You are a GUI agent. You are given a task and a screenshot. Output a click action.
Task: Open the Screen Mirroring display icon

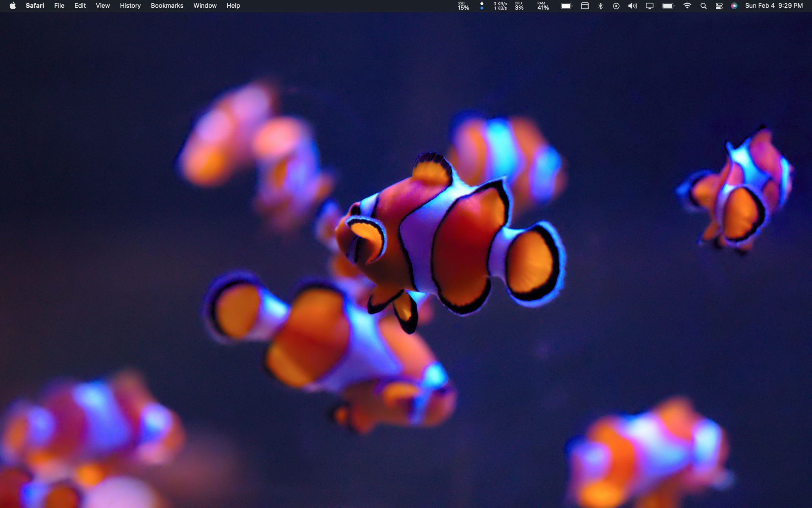point(650,6)
